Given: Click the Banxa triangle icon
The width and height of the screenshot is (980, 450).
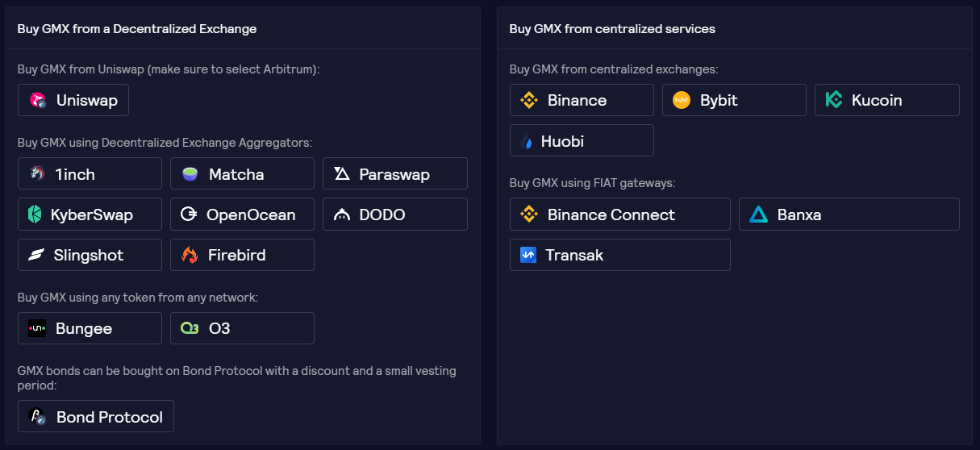Looking at the screenshot, I should click(758, 215).
